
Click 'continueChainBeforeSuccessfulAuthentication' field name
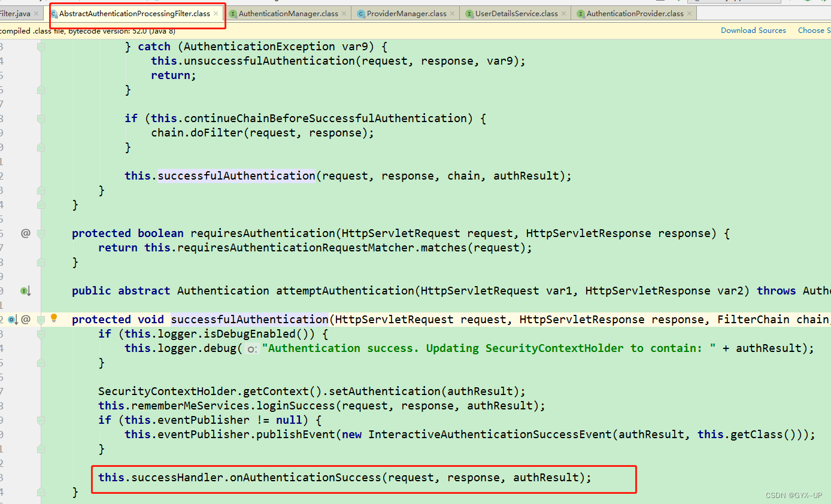324,119
